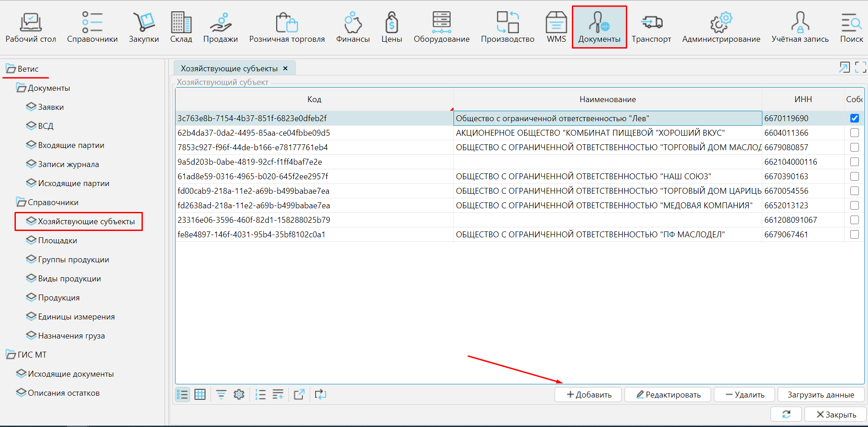Switch to grid table view icon
The width and height of the screenshot is (868, 427).
click(200, 395)
